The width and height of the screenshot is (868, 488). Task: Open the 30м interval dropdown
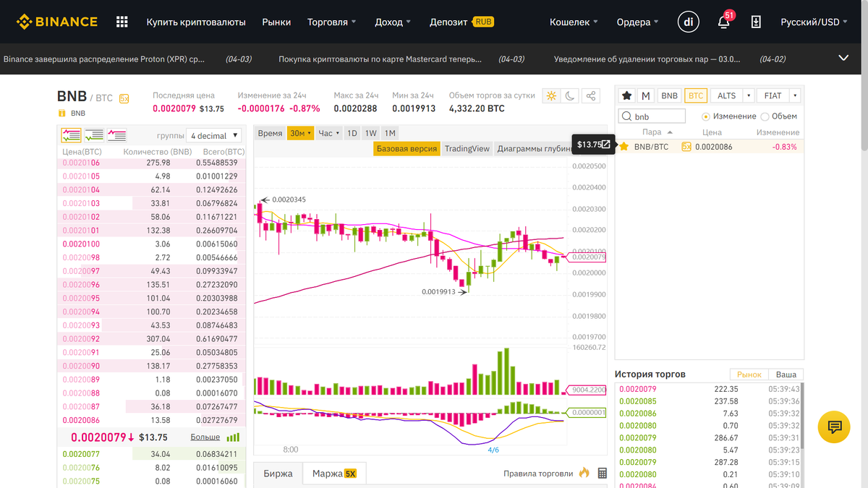click(x=300, y=133)
